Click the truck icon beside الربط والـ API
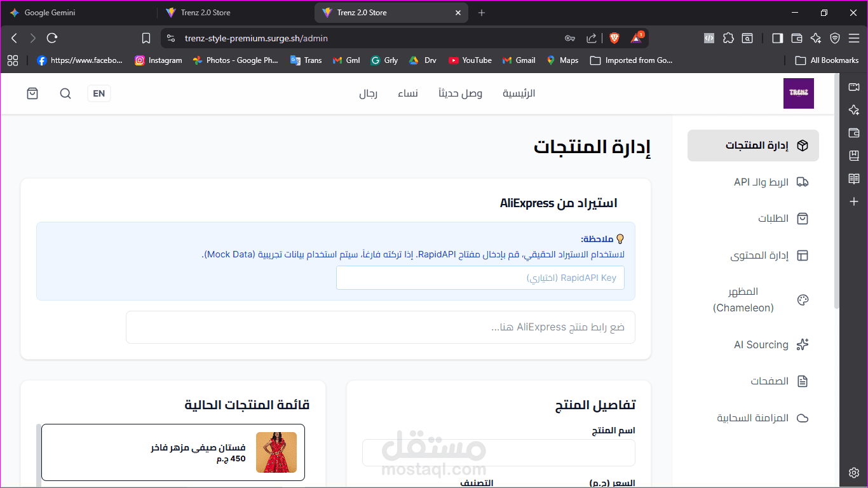Image resolution: width=868 pixels, height=488 pixels. point(803,182)
